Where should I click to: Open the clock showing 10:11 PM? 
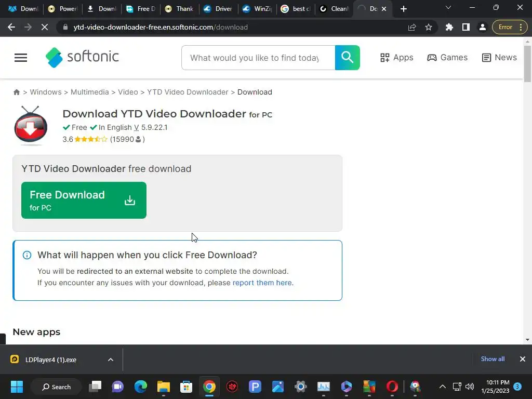495,387
